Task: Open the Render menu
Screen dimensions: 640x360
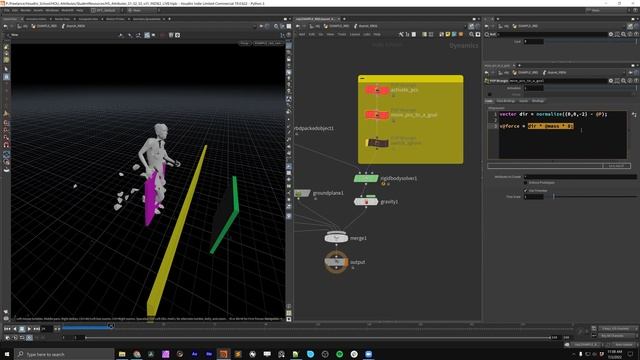Action: tap(25, 10)
